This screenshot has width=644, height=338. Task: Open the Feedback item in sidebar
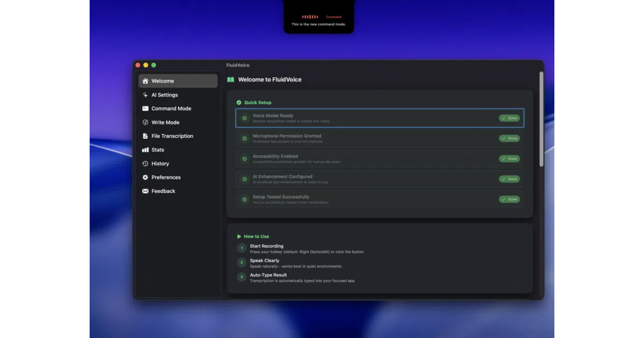tap(178, 191)
